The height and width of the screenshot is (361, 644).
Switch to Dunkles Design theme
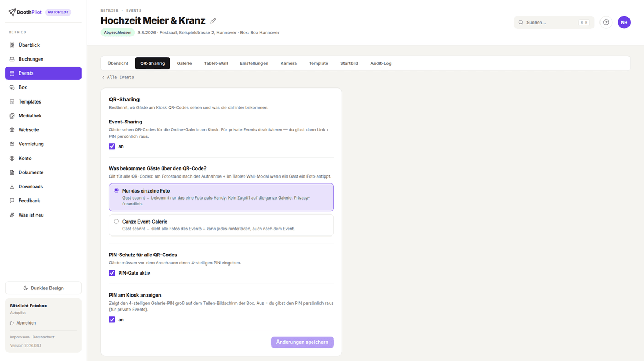[x=43, y=288]
